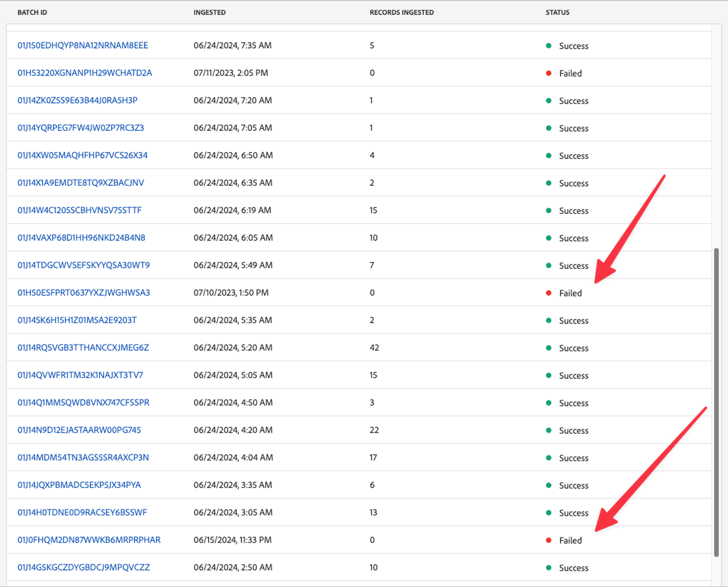Click red Failed status dot for 07/10/2023 batch
This screenshot has height=587, width=728.
pos(548,293)
